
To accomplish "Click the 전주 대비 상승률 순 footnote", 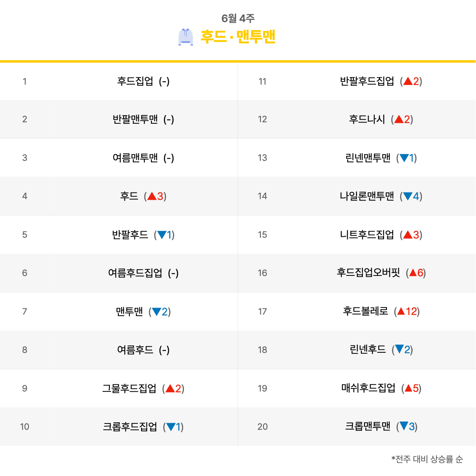I will tap(427, 459).
